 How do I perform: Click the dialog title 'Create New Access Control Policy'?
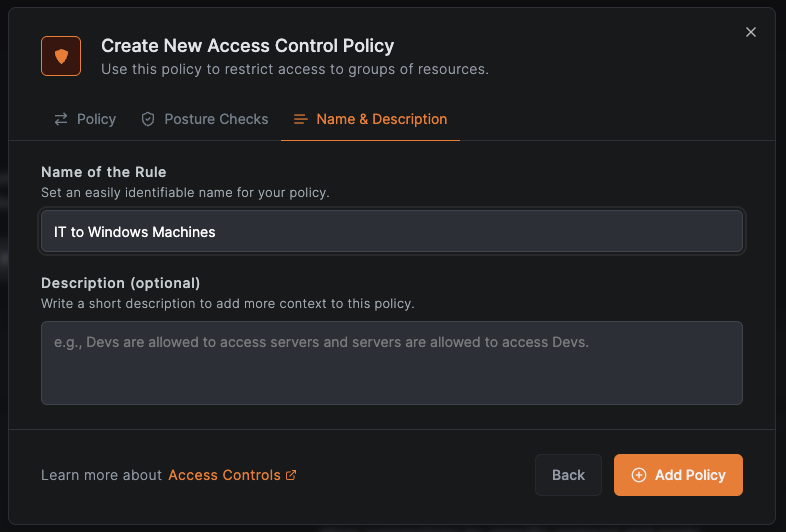(248, 46)
